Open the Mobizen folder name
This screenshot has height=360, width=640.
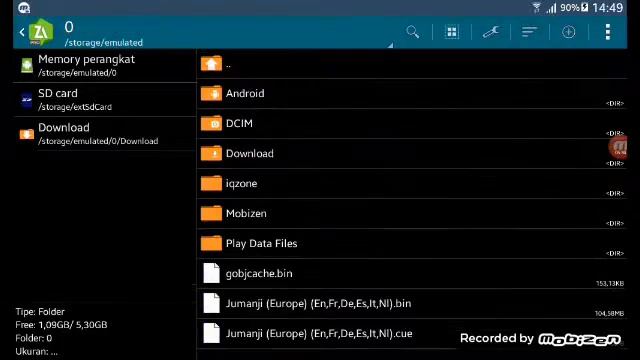tap(246, 213)
